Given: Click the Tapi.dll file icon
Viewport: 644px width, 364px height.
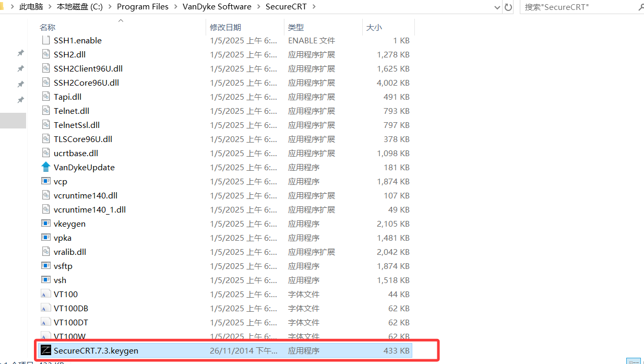Looking at the screenshot, I should [x=46, y=97].
